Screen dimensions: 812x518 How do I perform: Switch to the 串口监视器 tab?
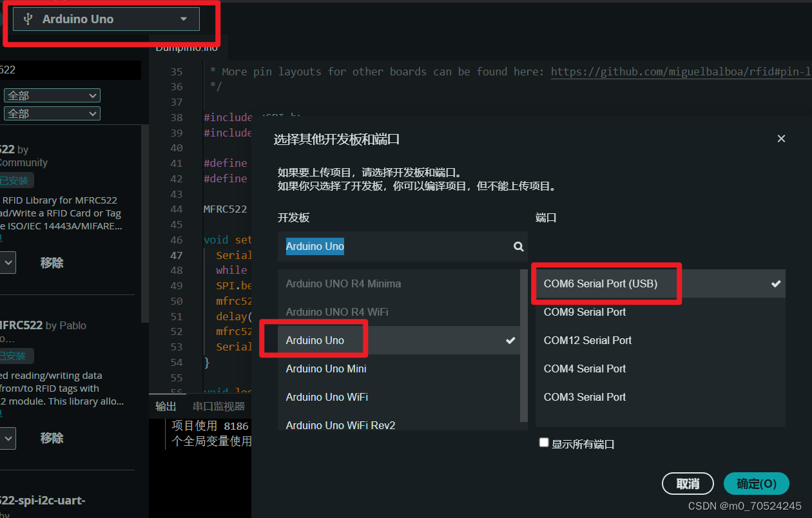tap(219, 406)
